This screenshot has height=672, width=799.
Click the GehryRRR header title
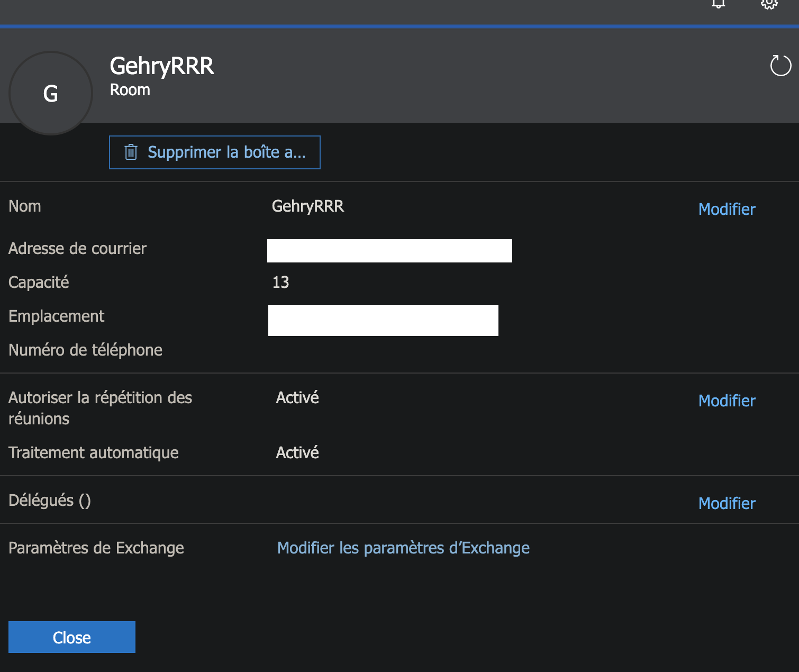[162, 66]
